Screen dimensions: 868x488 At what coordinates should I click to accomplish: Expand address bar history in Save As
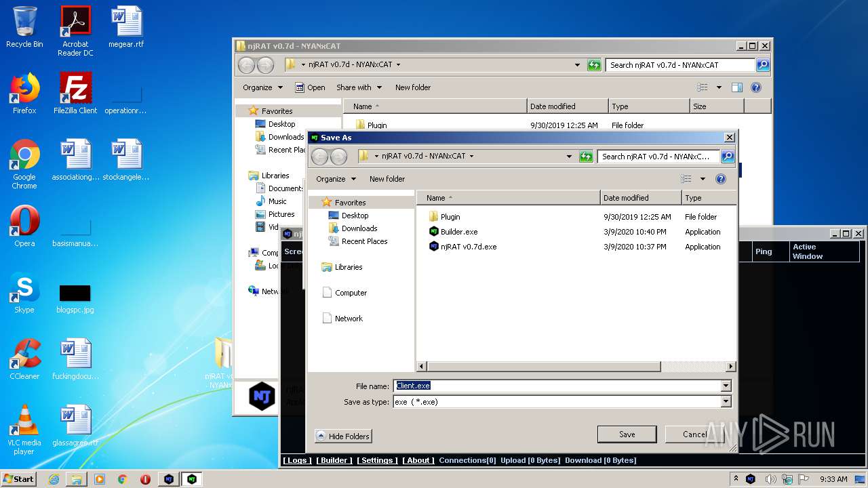pos(570,157)
